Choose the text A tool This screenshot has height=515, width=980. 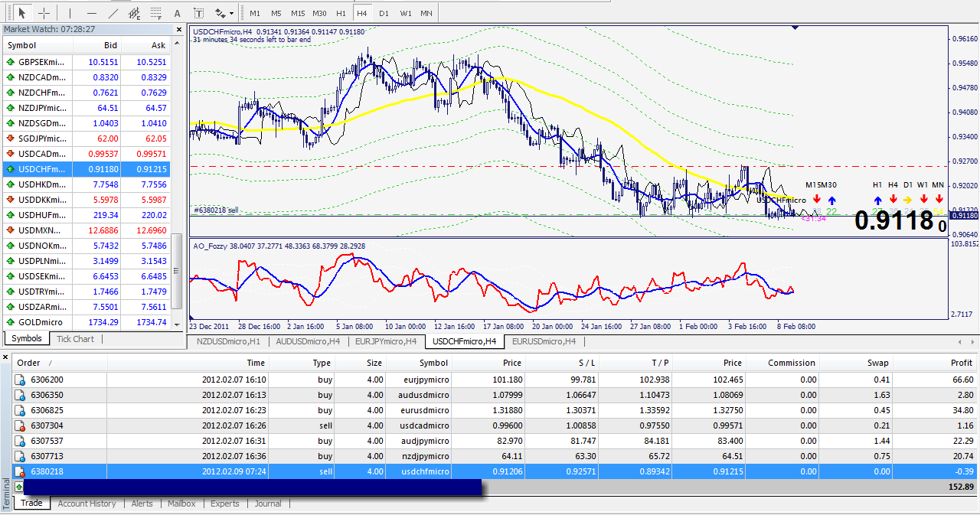[178, 13]
